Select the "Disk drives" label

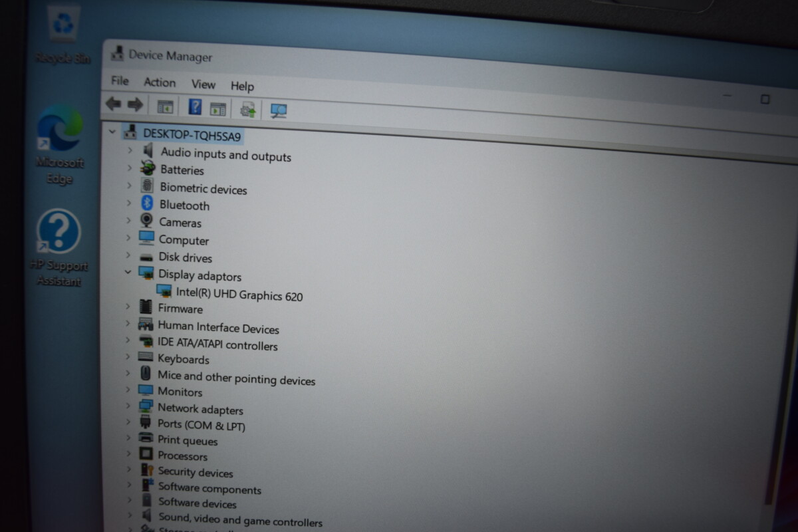(x=186, y=257)
